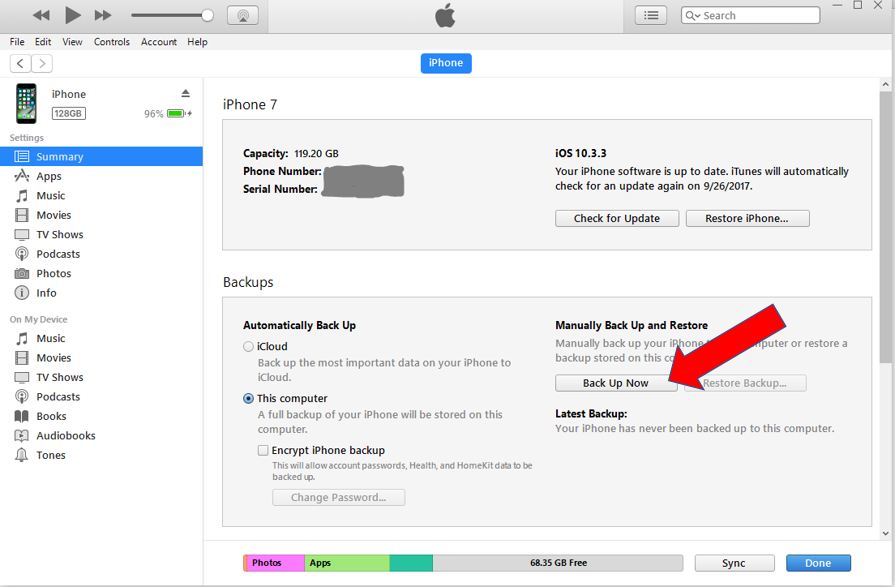
Task: Click the vertical scrollbar up arrow
Action: point(885,85)
